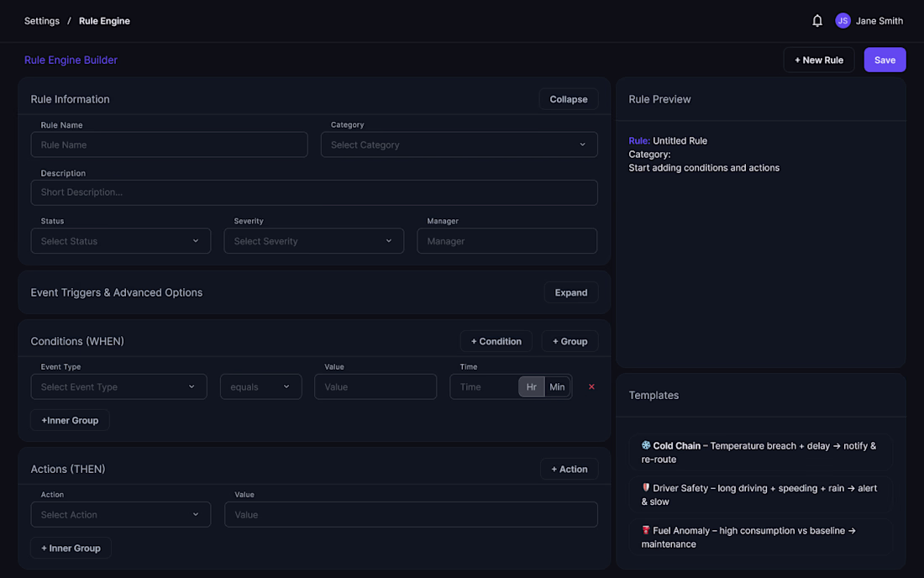Focus the Time input field

(485, 386)
